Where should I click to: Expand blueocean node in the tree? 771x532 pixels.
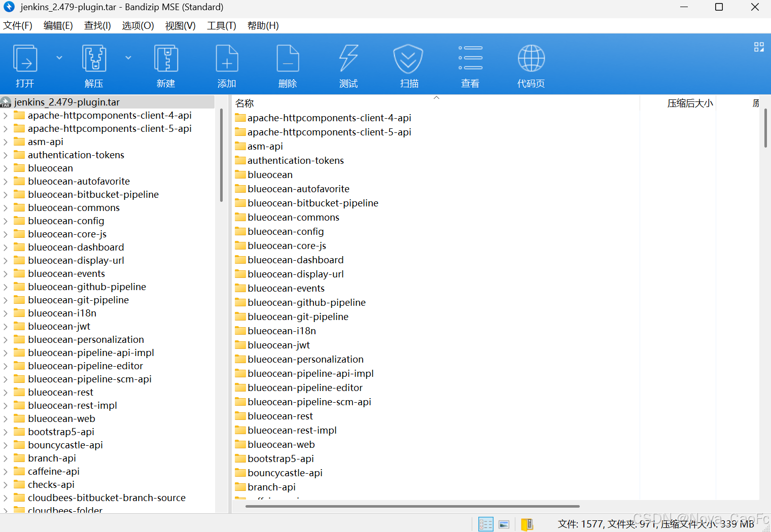[x=6, y=168]
